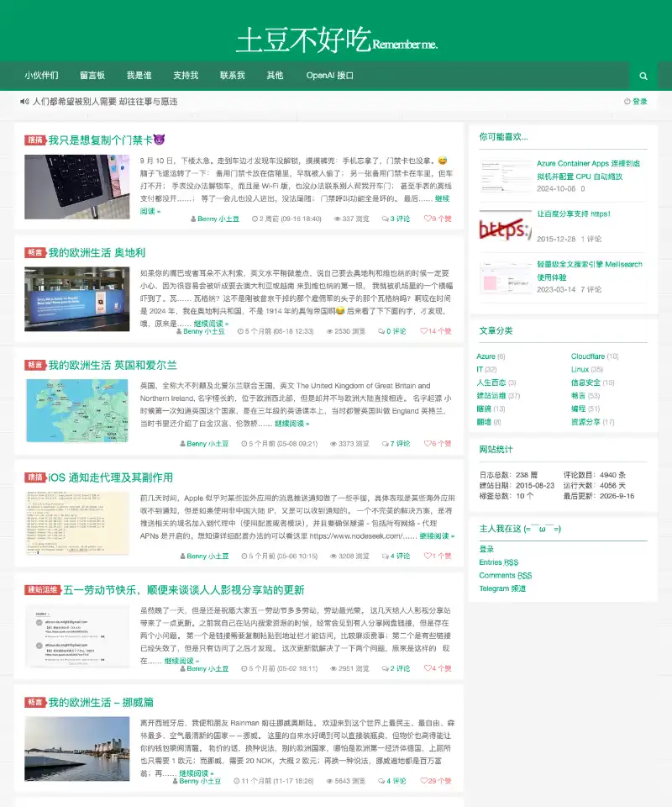The height and width of the screenshot is (807, 672).
Task: Open the Telegram 频道 link
Action: 502,588
